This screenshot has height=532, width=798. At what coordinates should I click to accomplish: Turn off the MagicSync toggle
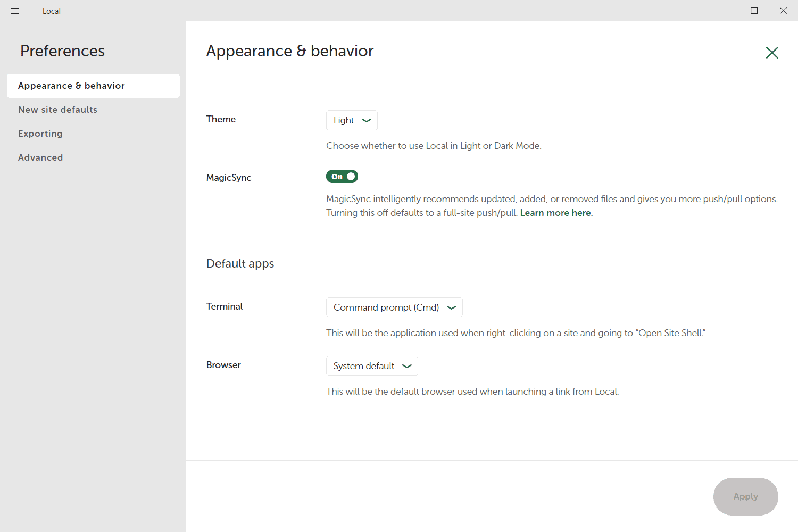(342, 177)
